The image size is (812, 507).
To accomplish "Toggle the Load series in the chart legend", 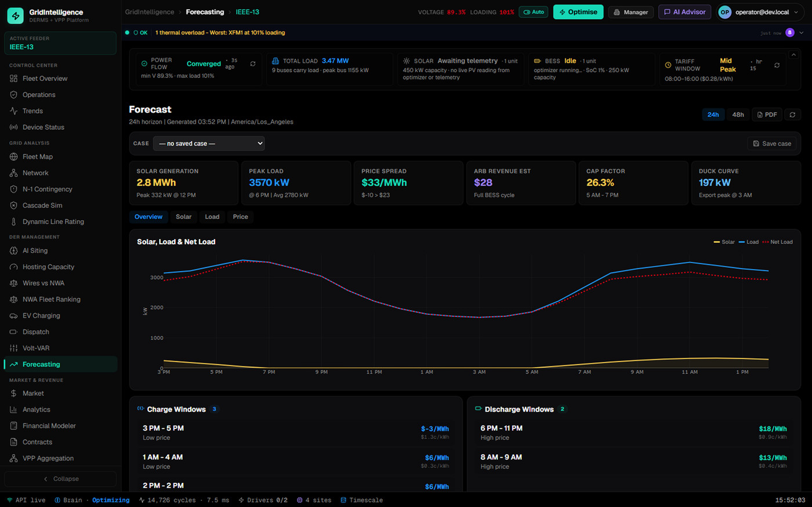I will coord(749,242).
